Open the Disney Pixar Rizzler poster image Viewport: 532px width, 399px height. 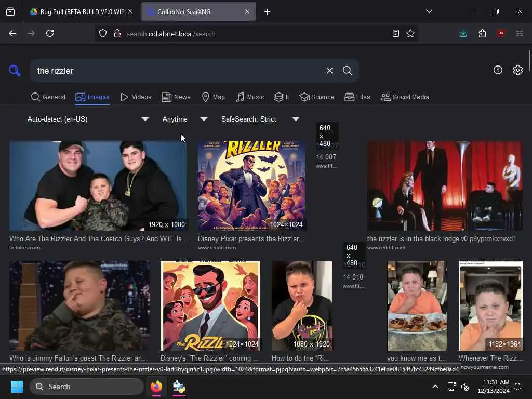251,186
